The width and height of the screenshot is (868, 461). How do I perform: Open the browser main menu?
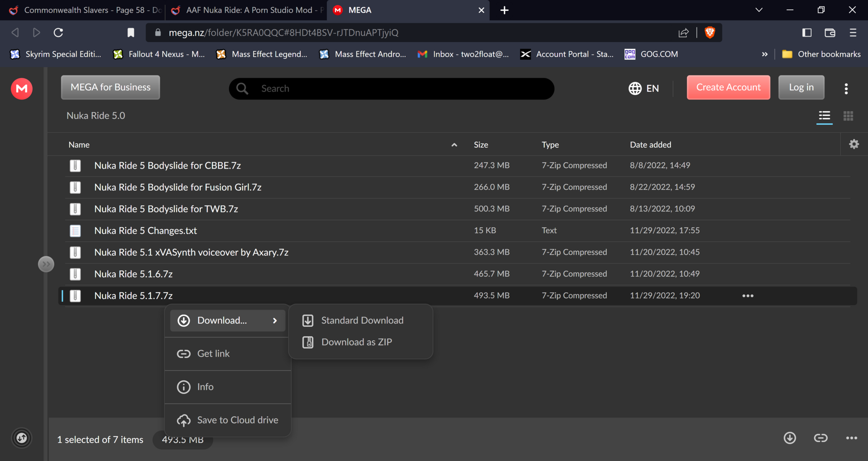click(853, 33)
